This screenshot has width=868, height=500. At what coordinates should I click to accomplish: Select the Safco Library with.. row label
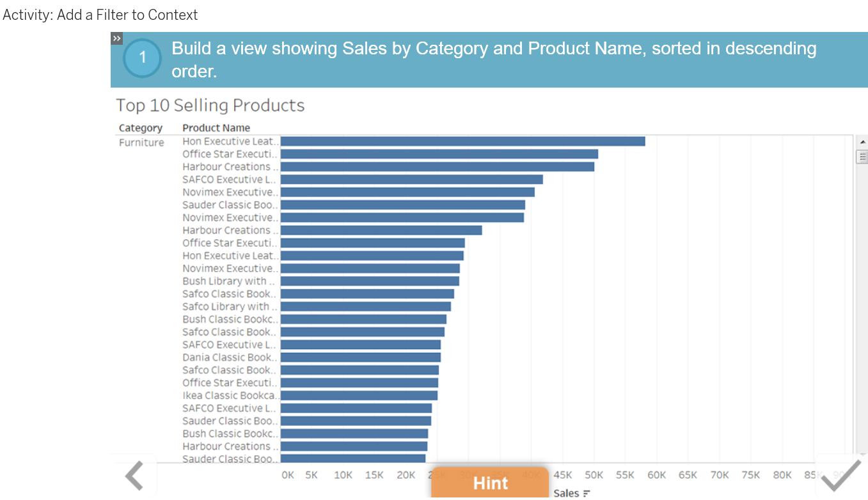pyautogui.click(x=228, y=307)
